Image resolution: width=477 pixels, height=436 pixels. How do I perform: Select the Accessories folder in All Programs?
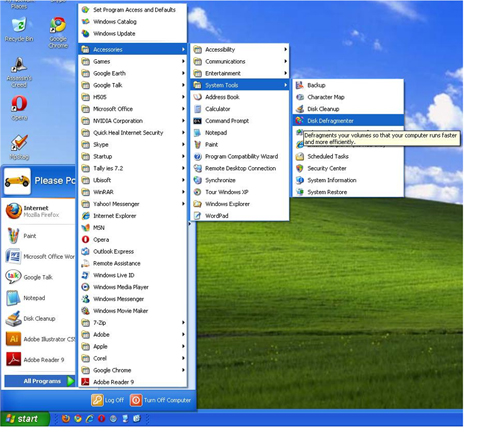(132, 49)
